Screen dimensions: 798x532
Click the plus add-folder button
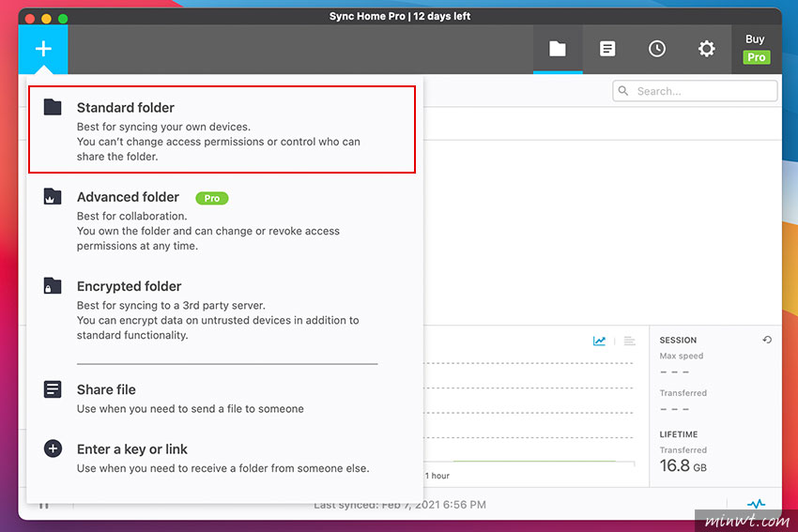click(43, 49)
